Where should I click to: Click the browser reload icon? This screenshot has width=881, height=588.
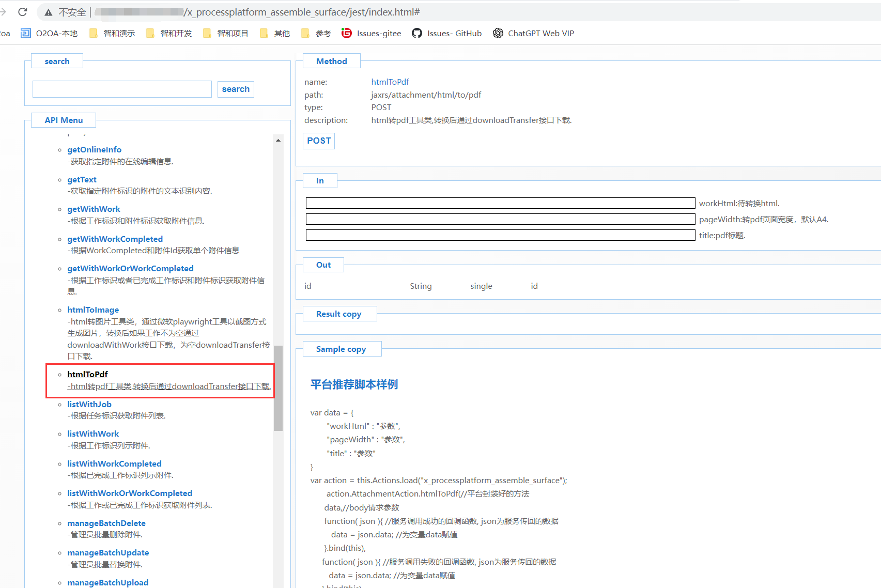click(22, 12)
